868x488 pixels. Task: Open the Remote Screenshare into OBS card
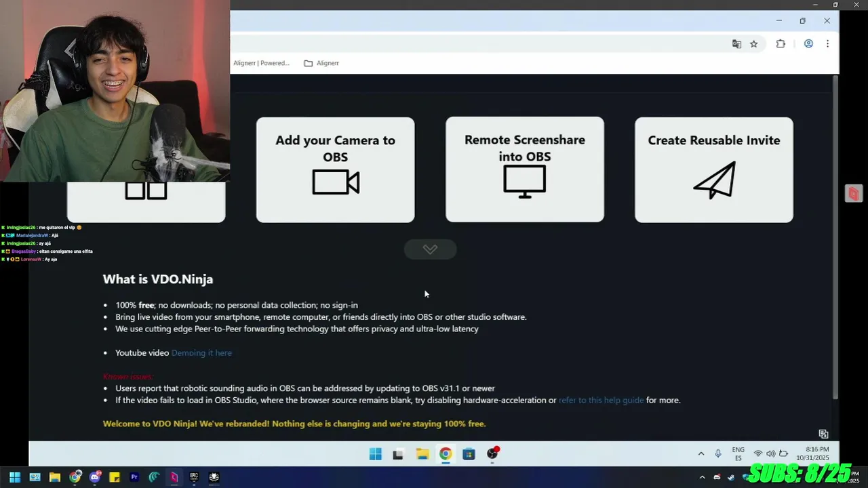point(525,169)
